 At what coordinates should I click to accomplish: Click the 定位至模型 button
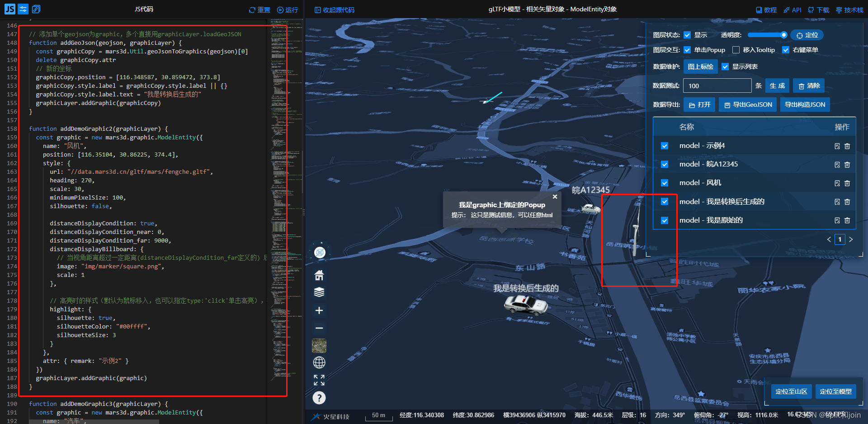(x=835, y=391)
